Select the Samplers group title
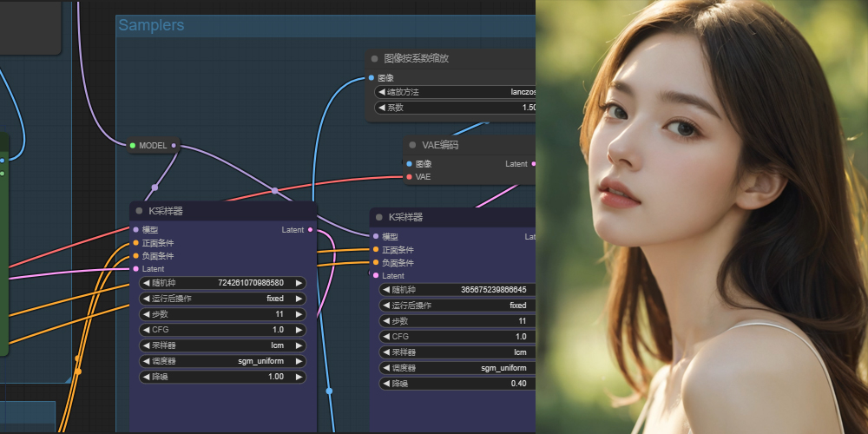This screenshot has width=868, height=434. click(151, 25)
